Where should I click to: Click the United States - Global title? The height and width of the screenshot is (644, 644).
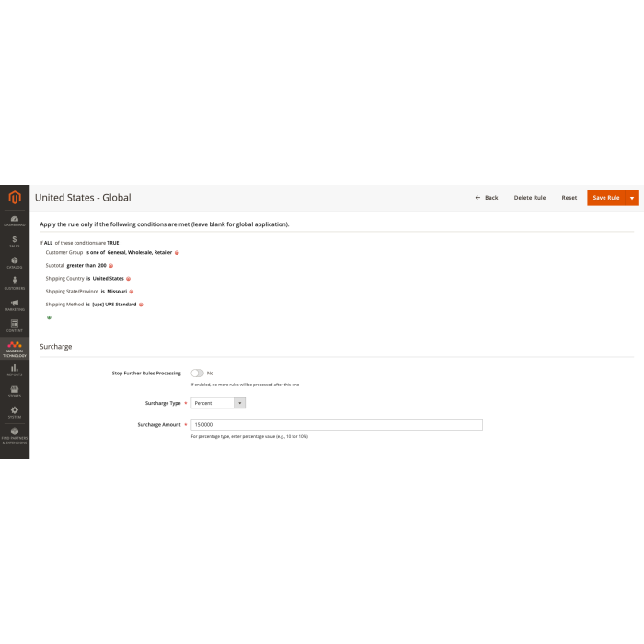pos(83,198)
